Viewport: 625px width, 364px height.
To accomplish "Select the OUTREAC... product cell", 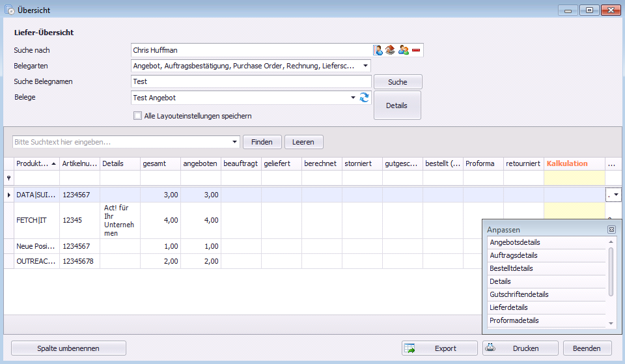I will (36, 261).
